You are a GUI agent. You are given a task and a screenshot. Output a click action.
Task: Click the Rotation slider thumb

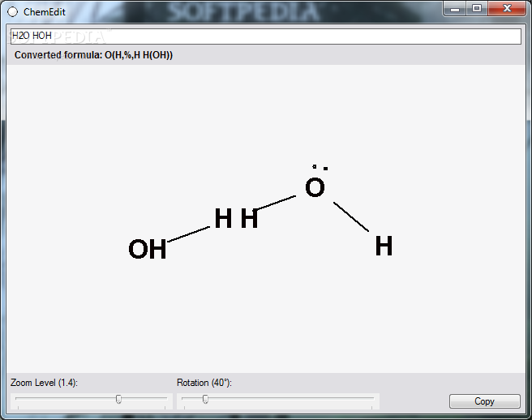(205, 399)
